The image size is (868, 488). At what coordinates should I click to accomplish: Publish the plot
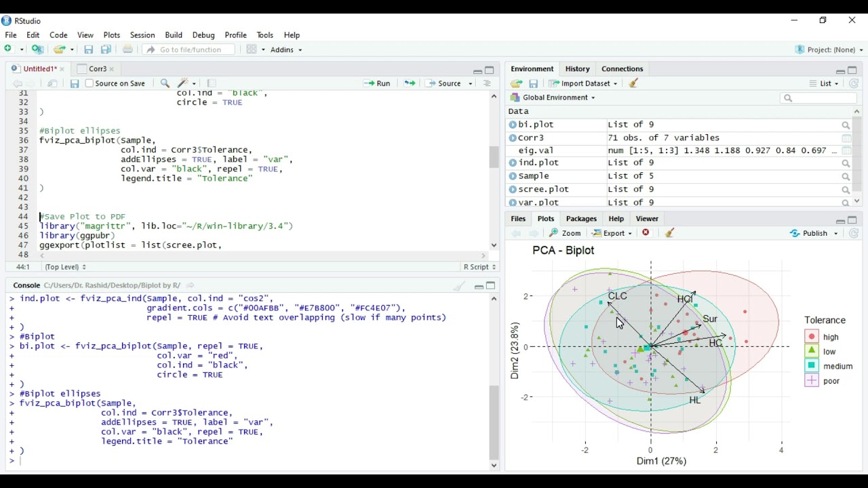[810, 233]
